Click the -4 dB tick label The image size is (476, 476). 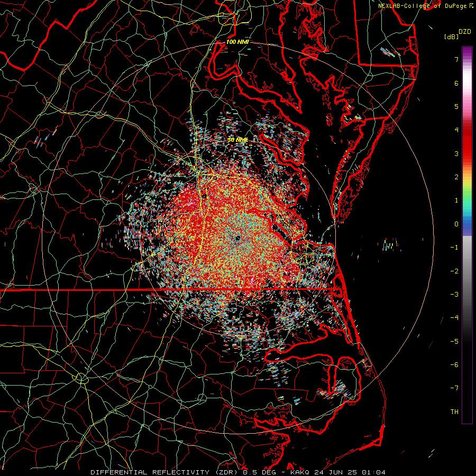tap(454, 318)
